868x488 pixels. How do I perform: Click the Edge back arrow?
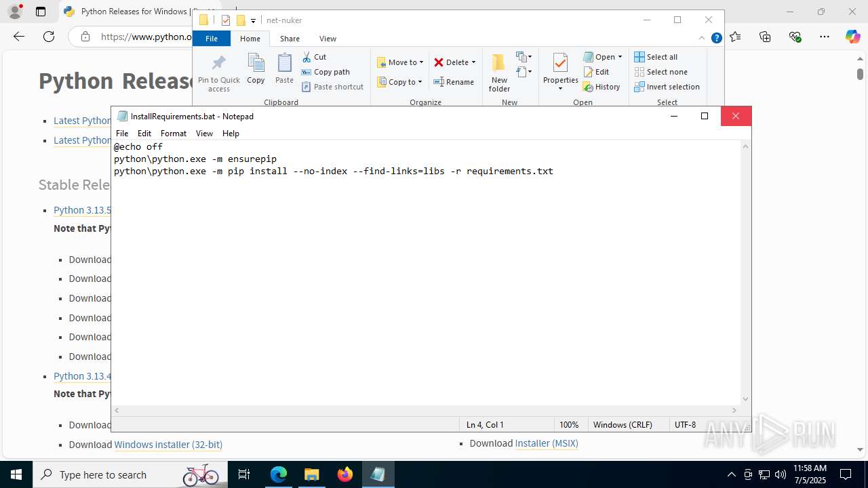tap(19, 37)
